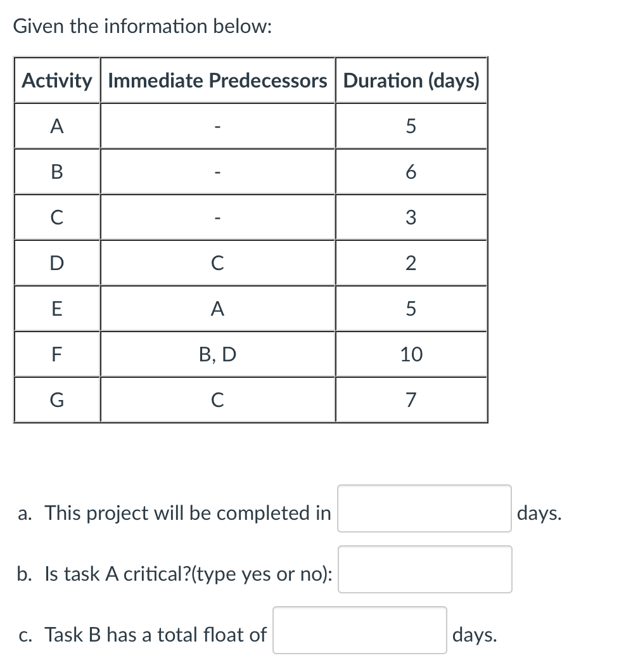Select the Duration (days) column header

[x=411, y=81]
